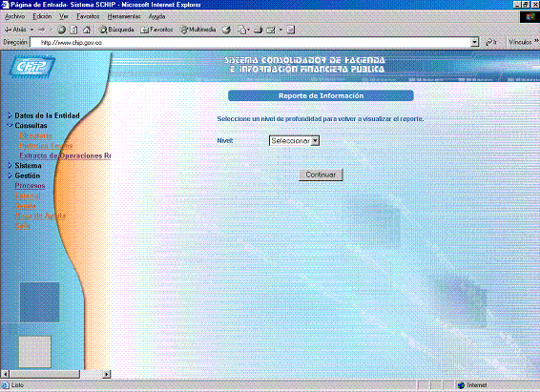Viewport: 540px width, 392px height.
Task: Click the CHIP logo in the header
Action: tap(32, 66)
